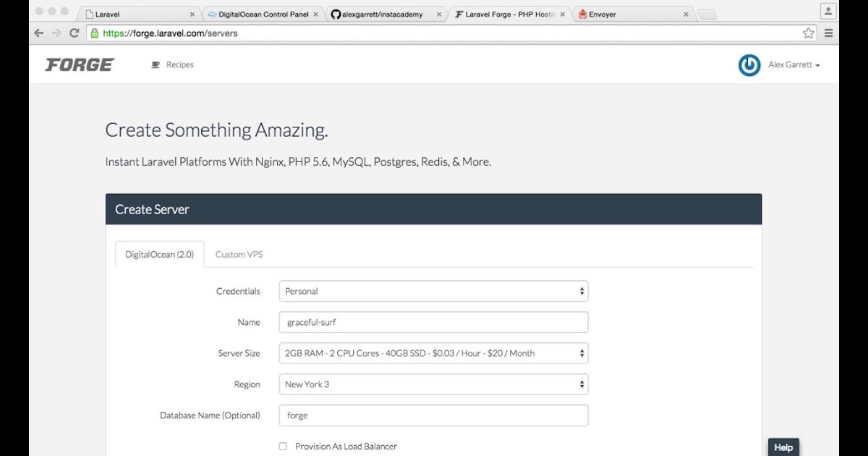Open the Server Size dropdown

pyautogui.click(x=433, y=353)
